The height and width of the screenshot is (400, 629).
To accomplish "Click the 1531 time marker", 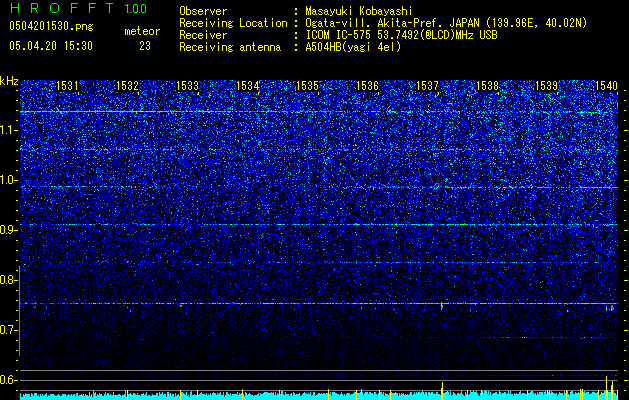I will 67,86.
